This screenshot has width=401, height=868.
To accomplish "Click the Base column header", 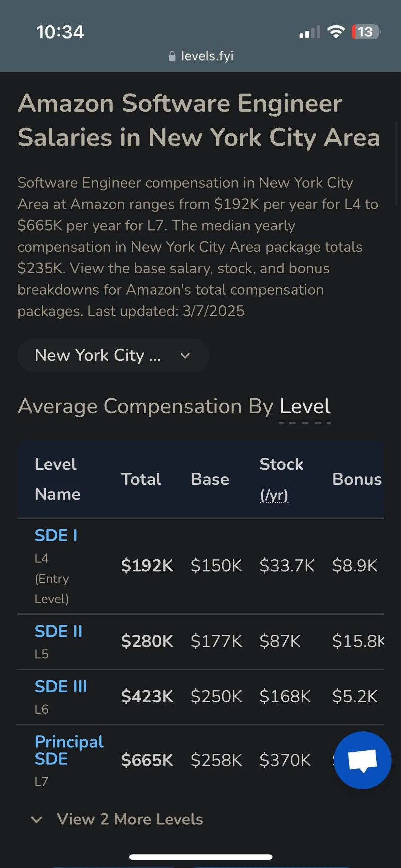I will pyautogui.click(x=210, y=479).
